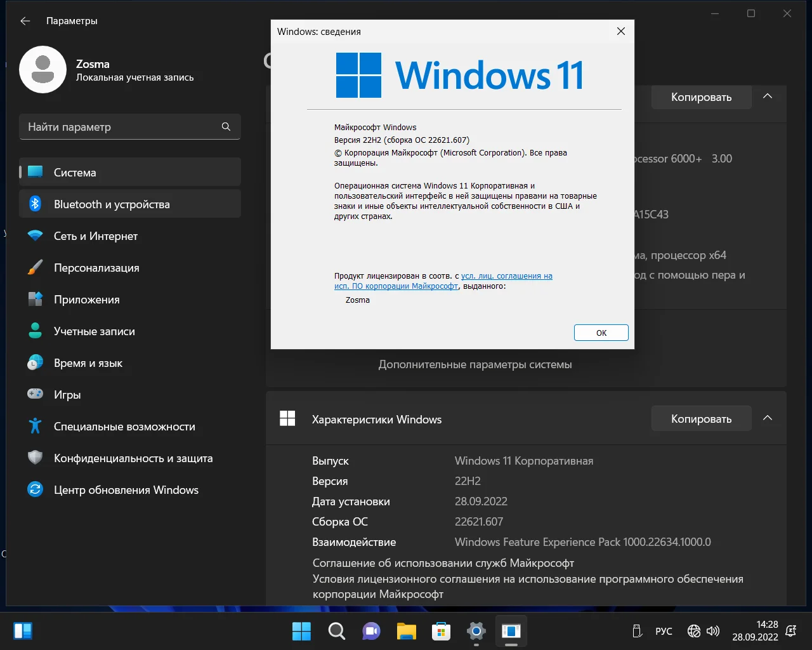Select the Версия value 22H2

click(x=468, y=481)
